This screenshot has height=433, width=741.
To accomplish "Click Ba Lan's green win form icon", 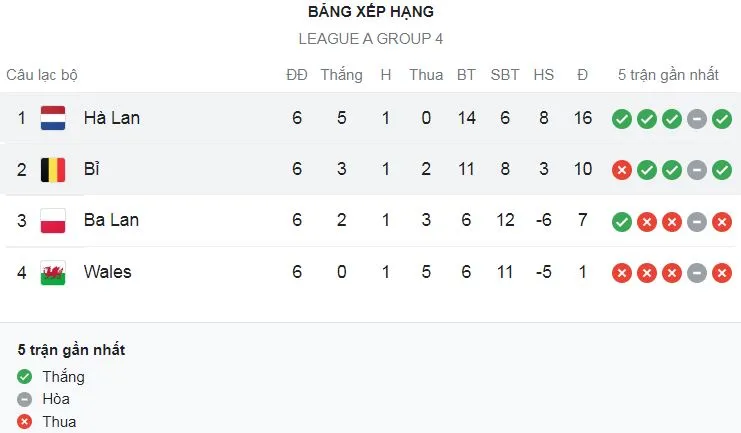I will (x=622, y=221).
